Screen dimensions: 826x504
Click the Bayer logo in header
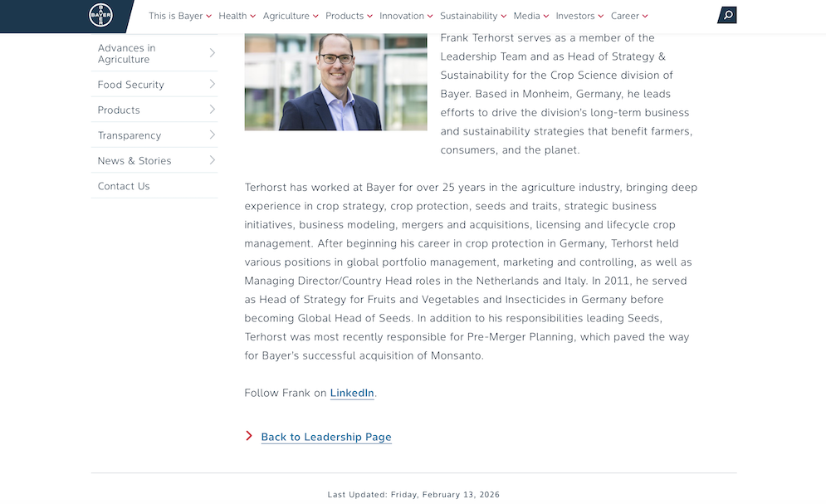[x=100, y=15]
